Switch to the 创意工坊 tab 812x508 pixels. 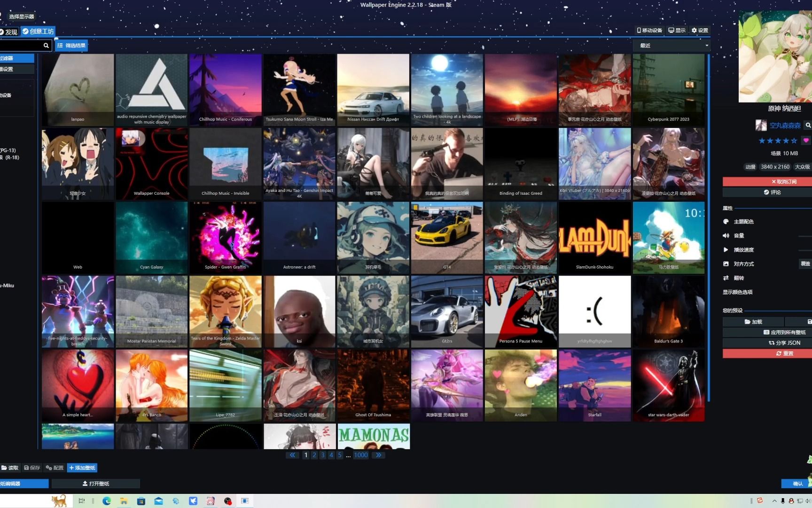38,32
